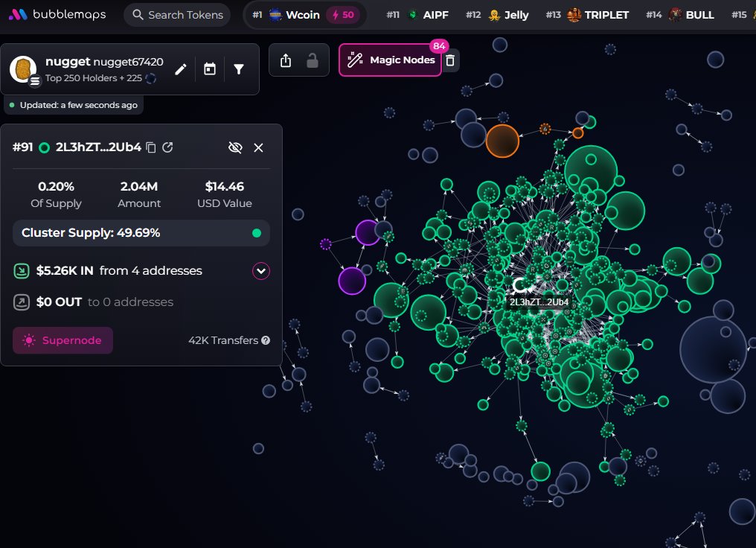Image resolution: width=756 pixels, height=548 pixels.
Task: Click the $14.46 USD Value
Action: coord(224,186)
